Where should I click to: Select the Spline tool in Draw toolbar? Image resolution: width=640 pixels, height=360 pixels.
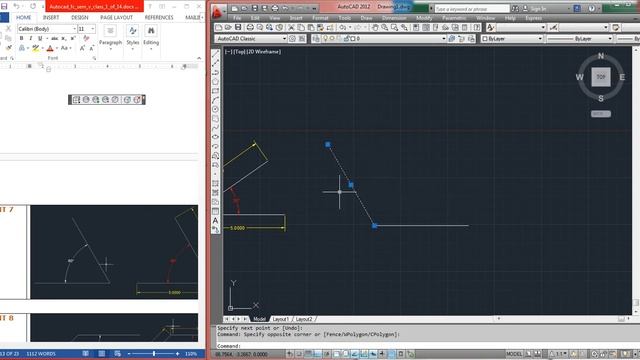point(216,128)
